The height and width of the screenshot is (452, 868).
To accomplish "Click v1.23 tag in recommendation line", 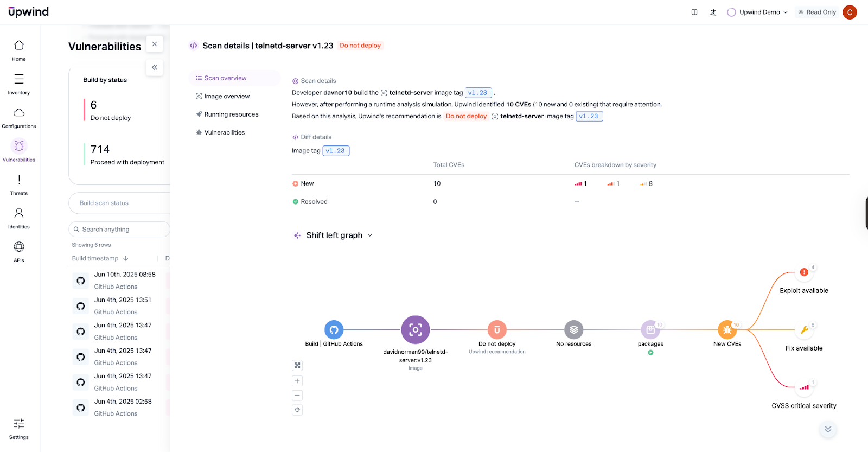I will point(589,116).
